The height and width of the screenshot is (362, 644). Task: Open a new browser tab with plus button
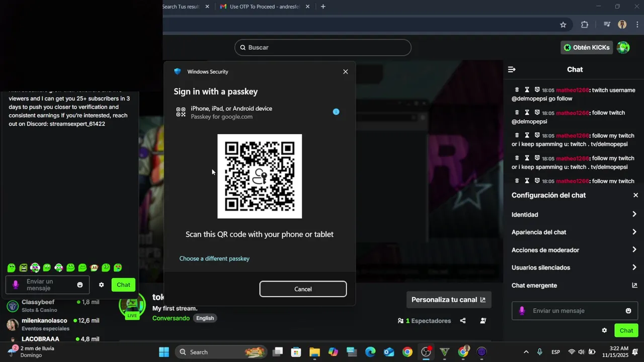(x=323, y=7)
